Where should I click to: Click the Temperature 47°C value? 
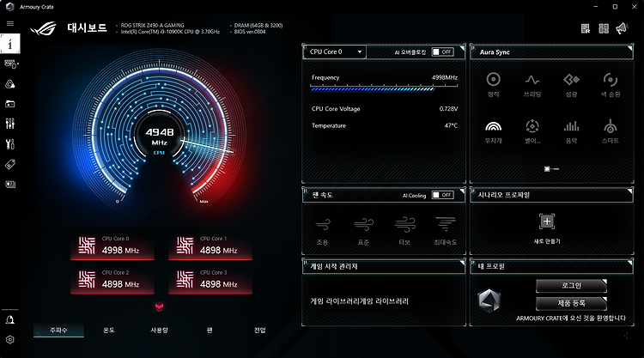451,125
